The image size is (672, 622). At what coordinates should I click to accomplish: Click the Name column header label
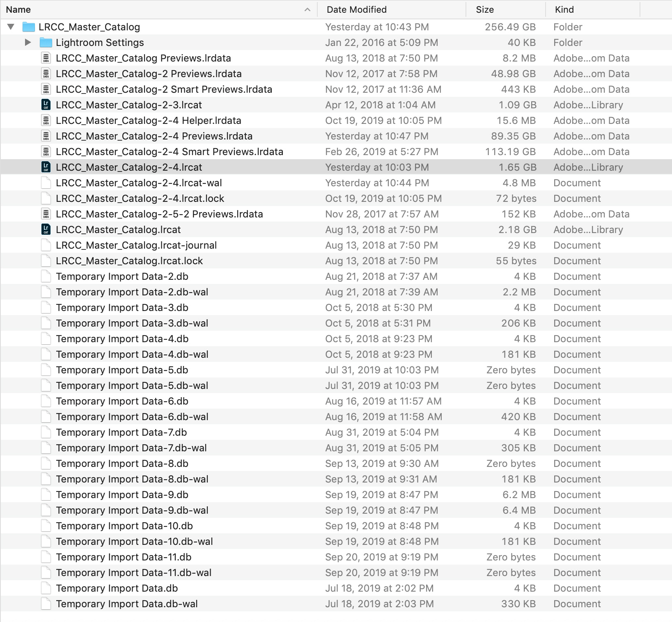click(x=18, y=10)
